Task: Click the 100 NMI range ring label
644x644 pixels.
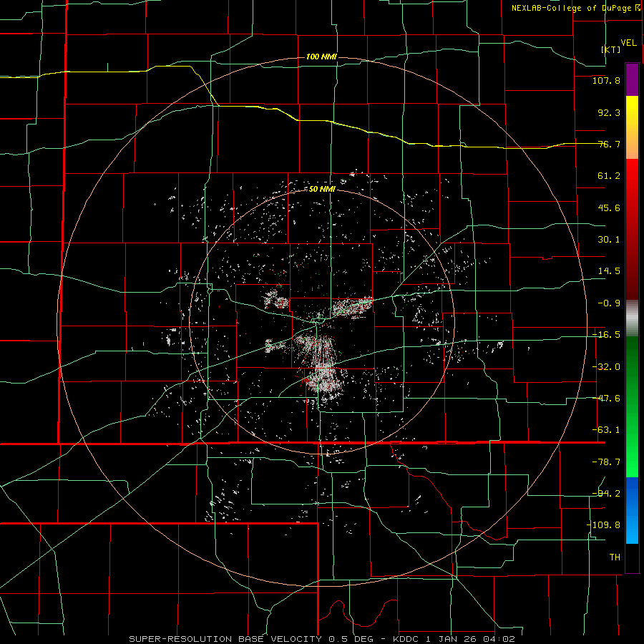Action: tap(321, 57)
